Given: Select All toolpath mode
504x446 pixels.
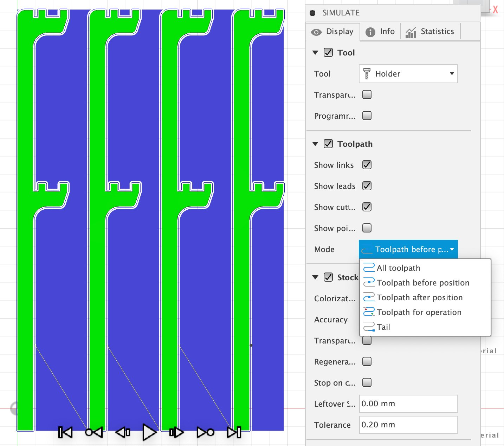Looking at the screenshot, I should point(425,268).
